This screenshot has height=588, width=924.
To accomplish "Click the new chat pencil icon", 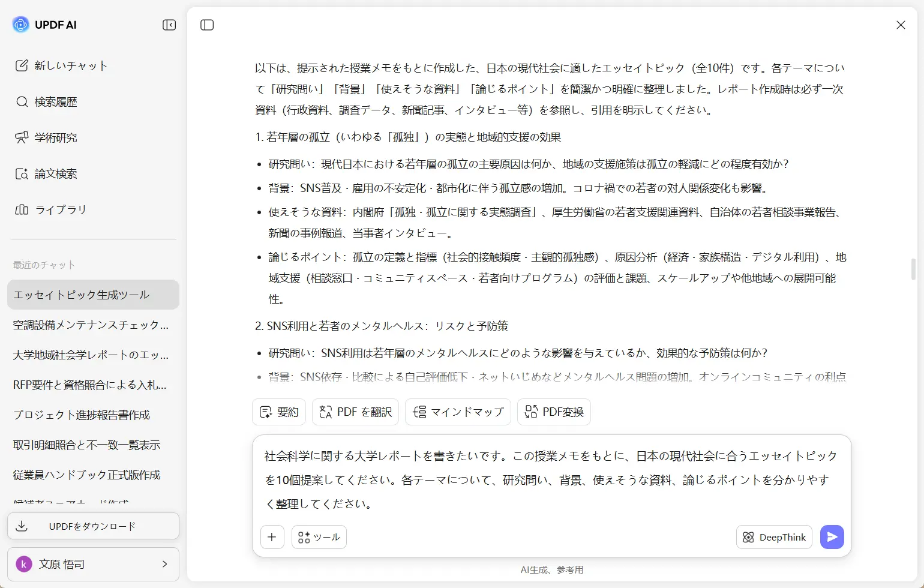I will [x=22, y=65].
